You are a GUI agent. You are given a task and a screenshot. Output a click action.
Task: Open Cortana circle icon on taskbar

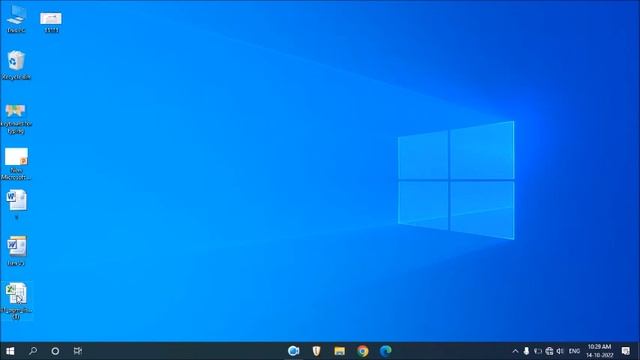[55, 351]
